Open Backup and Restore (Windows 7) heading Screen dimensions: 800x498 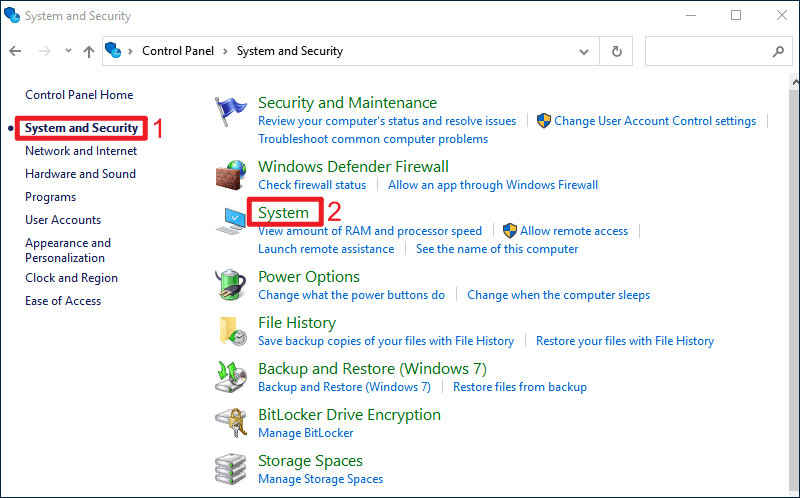point(372,368)
